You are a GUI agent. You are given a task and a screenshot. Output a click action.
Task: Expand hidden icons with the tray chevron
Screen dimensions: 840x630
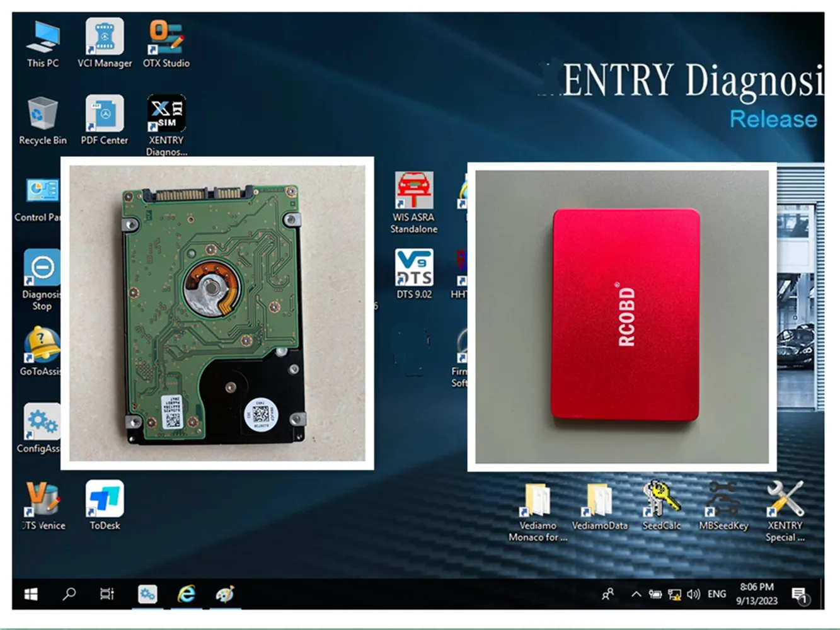coord(636,593)
